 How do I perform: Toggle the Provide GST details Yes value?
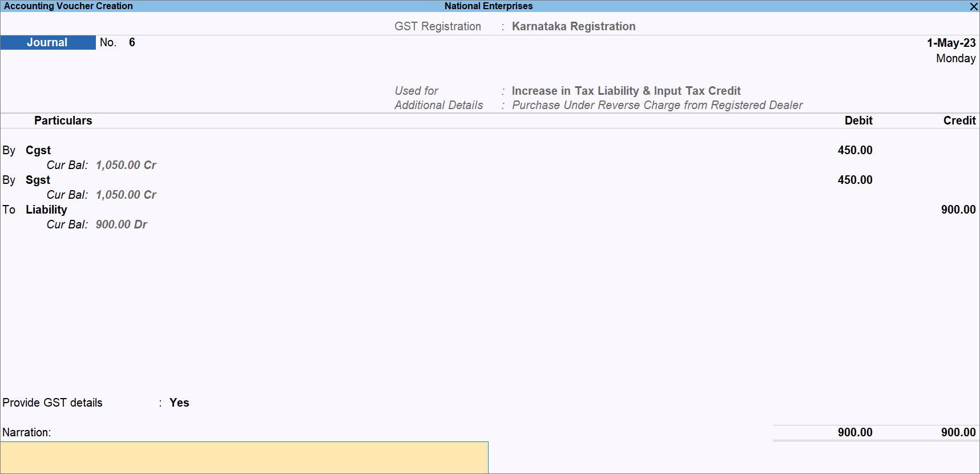[x=179, y=403]
